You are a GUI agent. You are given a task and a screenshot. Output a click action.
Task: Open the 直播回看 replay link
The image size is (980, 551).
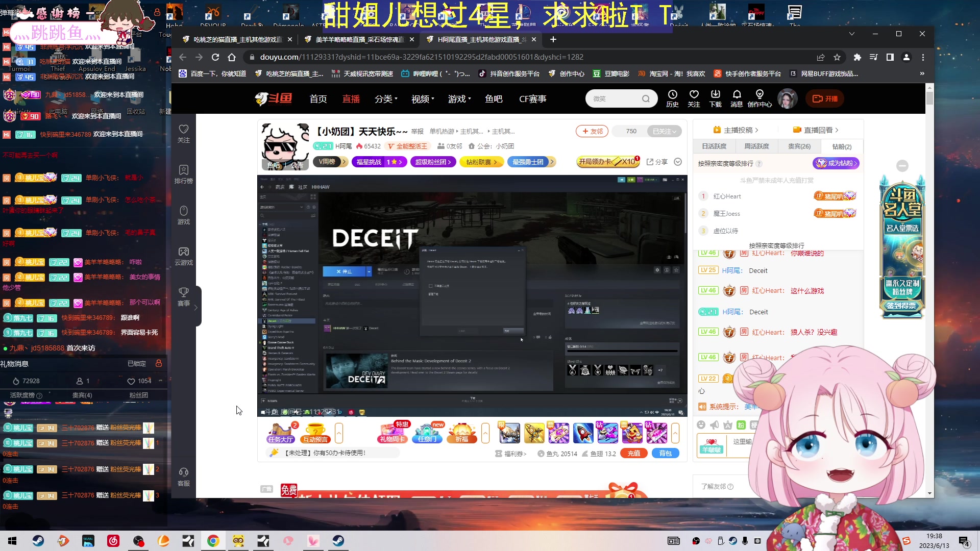pos(816,130)
